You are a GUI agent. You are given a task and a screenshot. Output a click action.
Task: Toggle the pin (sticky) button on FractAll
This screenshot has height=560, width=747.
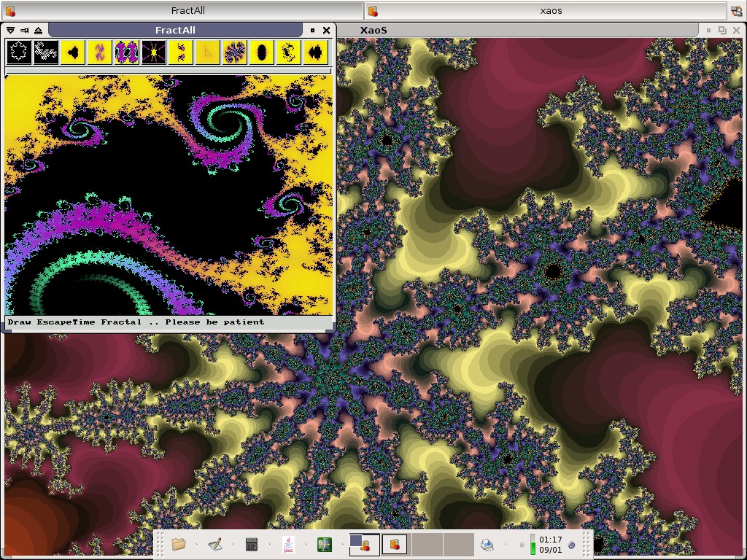tap(24, 30)
